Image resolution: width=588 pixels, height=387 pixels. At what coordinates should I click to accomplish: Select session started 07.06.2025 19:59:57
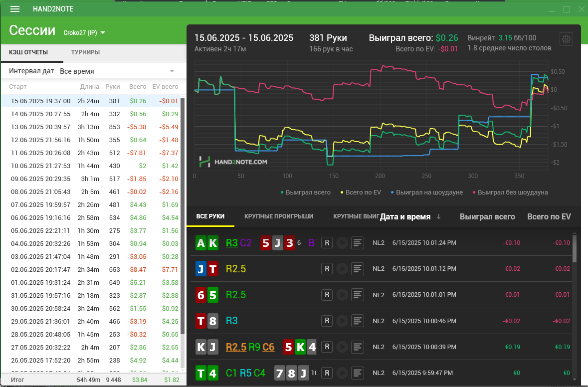tap(91, 205)
